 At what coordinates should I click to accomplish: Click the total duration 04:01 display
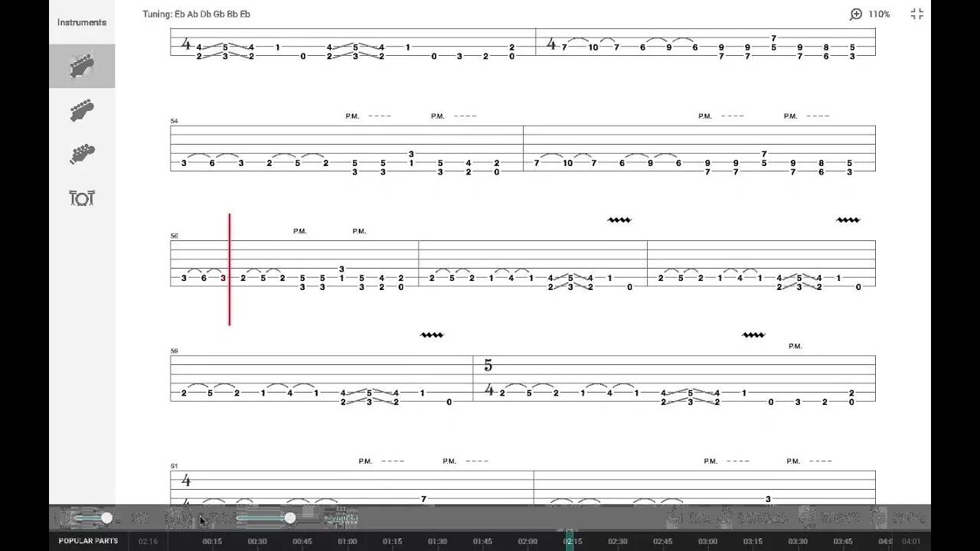click(x=911, y=542)
